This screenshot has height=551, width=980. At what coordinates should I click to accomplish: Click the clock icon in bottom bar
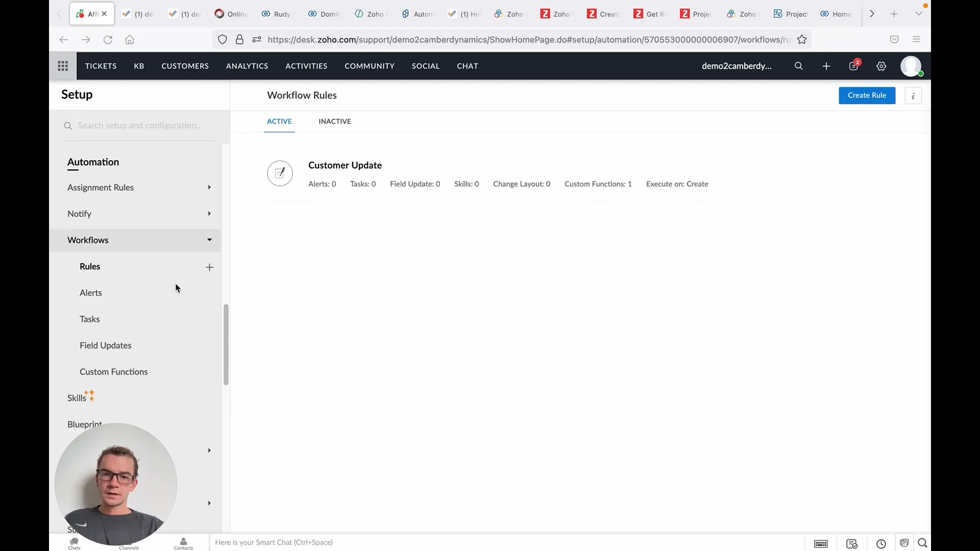[x=881, y=543]
